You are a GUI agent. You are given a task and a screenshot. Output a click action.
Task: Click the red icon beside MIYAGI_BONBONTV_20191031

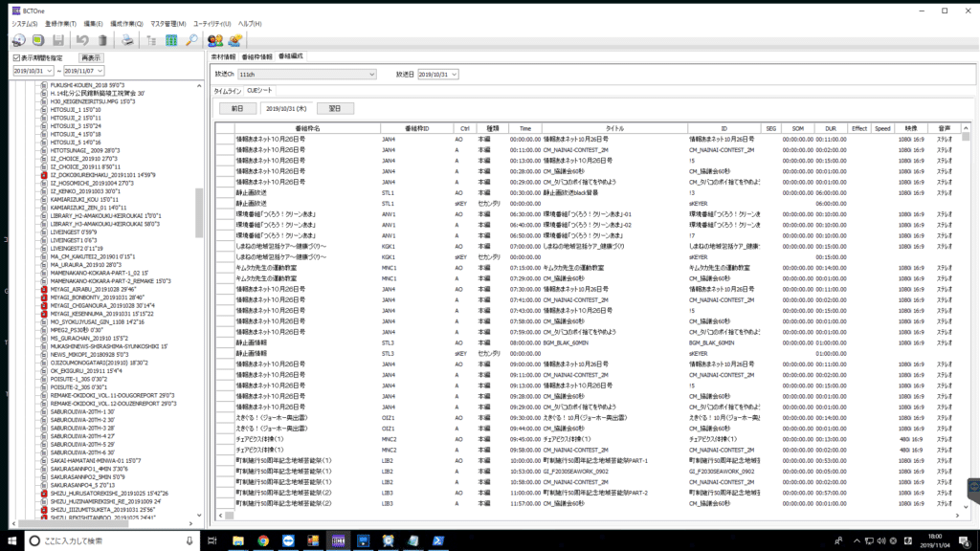pyautogui.click(x=44, y=298)
